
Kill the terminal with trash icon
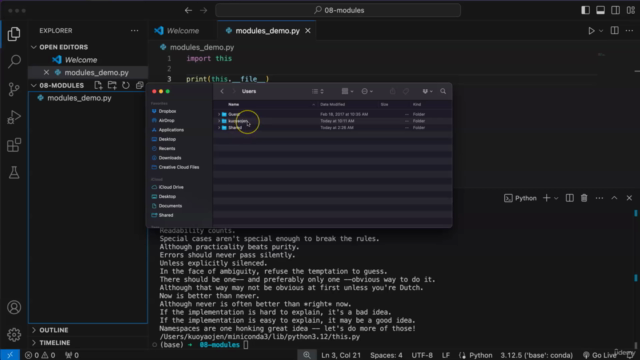pyautogui.click(x=584, y=198)
